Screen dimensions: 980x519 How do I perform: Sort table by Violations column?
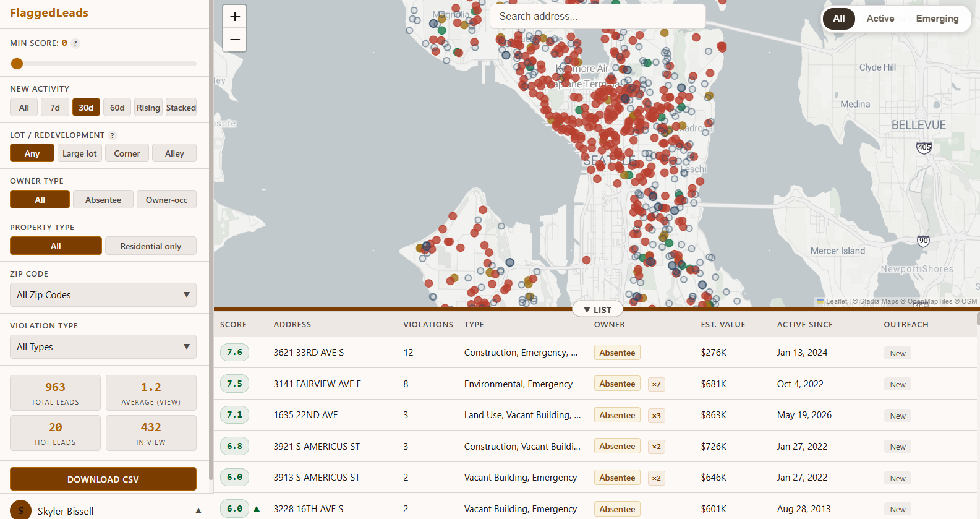click(428, 325)
